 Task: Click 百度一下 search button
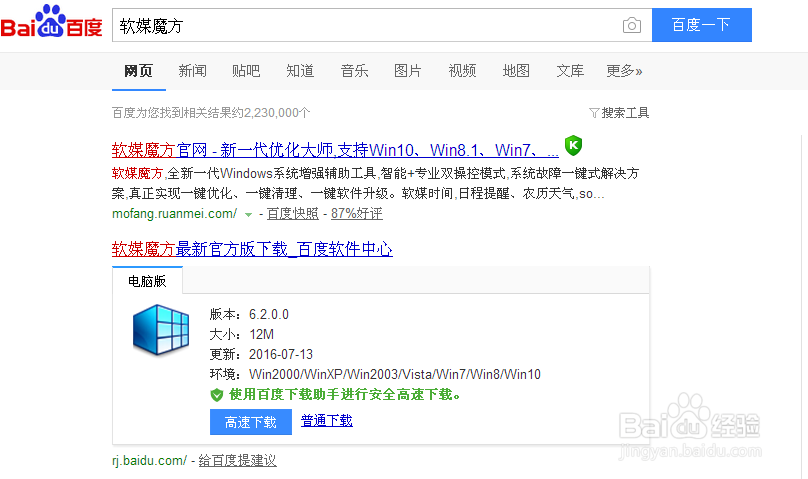(x=702, y=25)
